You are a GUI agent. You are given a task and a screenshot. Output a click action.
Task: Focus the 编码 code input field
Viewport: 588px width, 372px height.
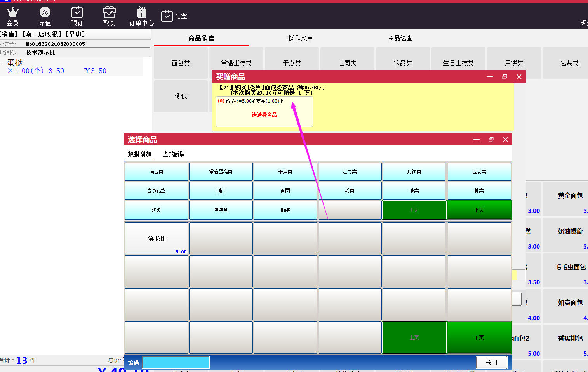176,362
